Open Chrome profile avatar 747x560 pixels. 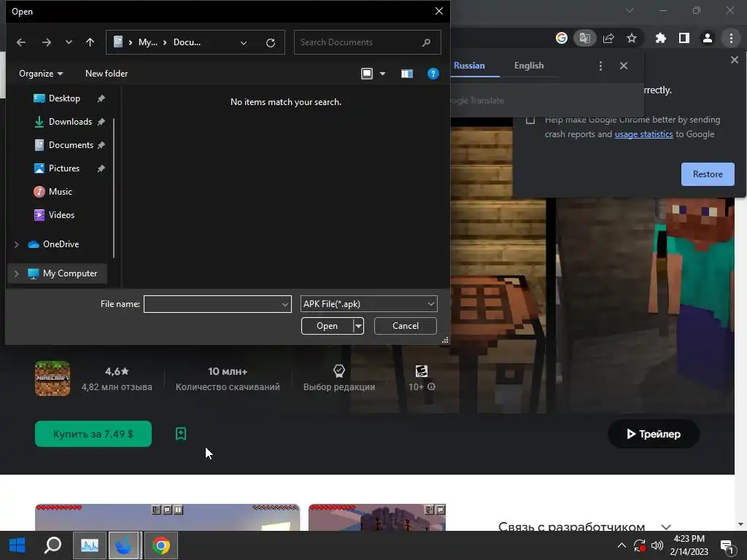pos(708,38)
